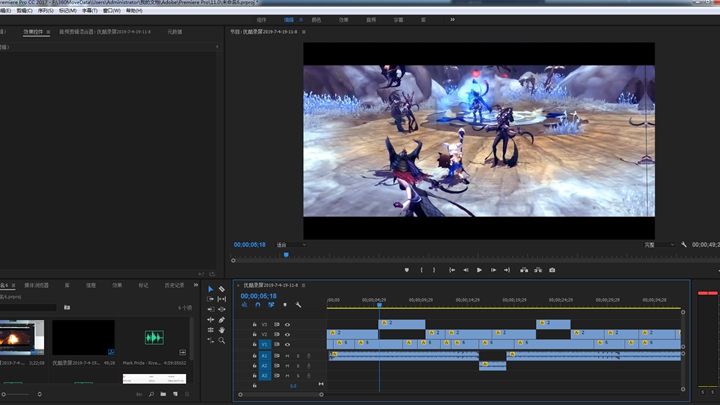Hide track V1 using eye icon
This screenshot has height=405, width=720.
point(287,344)
